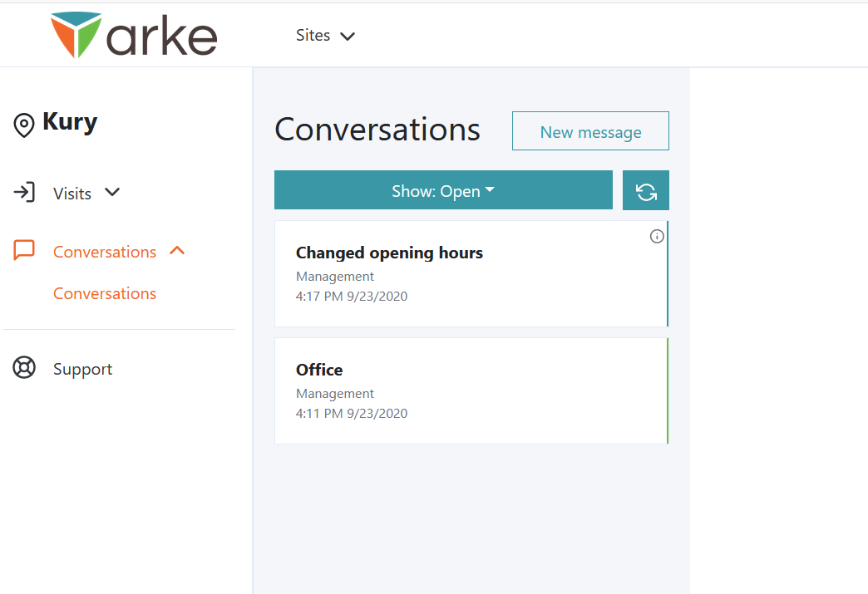Go to Support in sidebar
The image size is (868, 594).
coord(82,369)
